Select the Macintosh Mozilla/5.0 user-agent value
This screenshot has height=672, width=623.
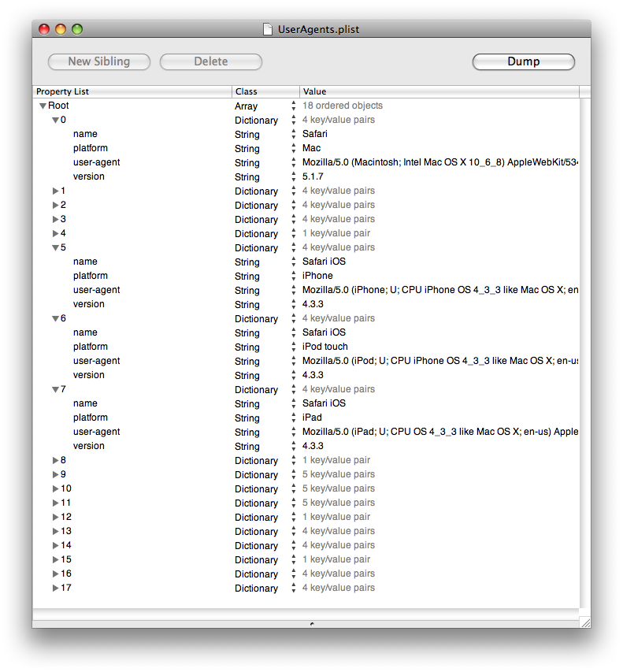(440, 162)
